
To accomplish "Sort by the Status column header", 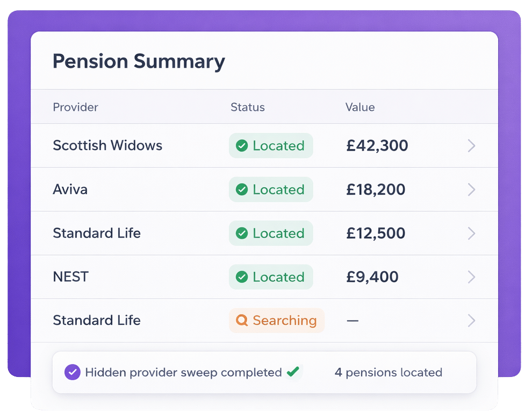I will pyautogui.click(x=247, y=107).
